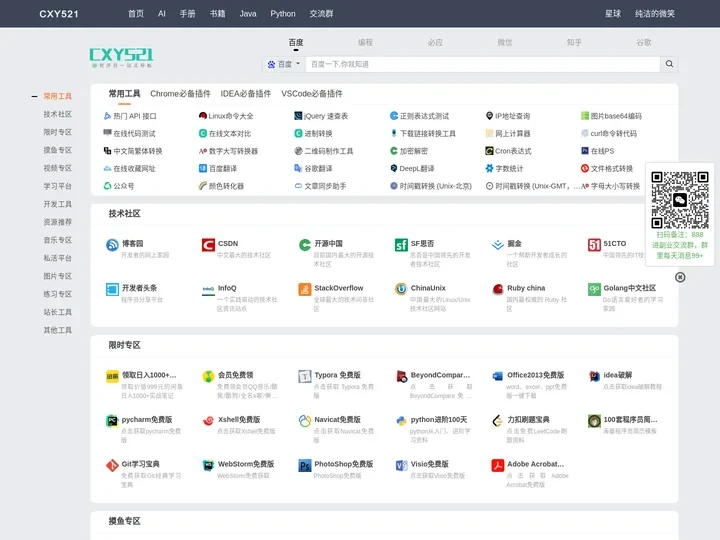Open 在线PS link
Image resolution: width=720 pixels, height=540 pixels.
[x=597, y=151]
